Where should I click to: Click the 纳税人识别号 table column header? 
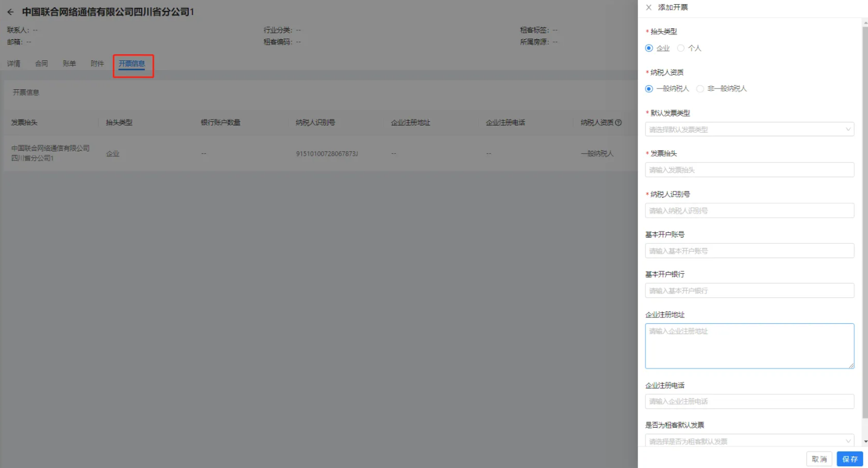[316, 122]
